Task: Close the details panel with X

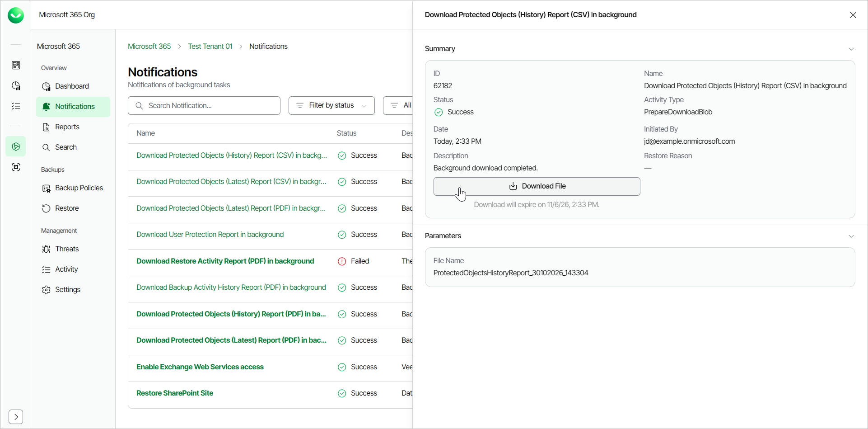Action: point(853,15)
